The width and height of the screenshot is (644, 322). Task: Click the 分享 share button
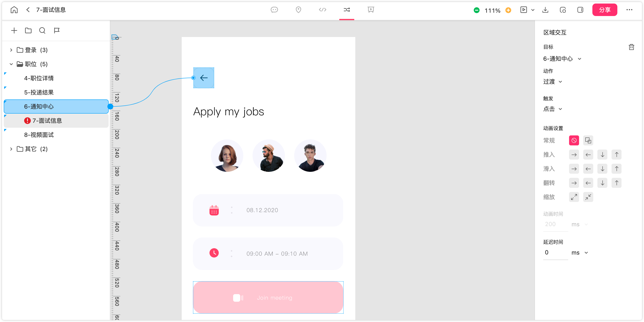(604, 10)
